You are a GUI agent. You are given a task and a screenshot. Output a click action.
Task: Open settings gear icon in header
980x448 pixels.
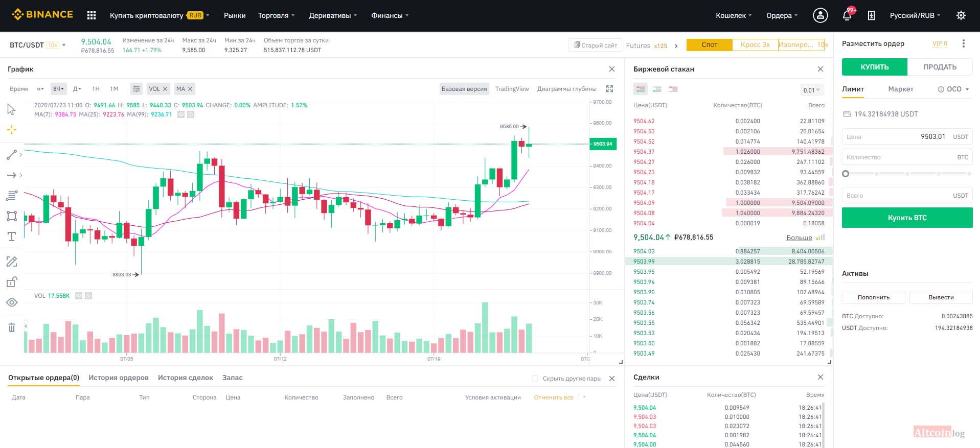[961, 15]
